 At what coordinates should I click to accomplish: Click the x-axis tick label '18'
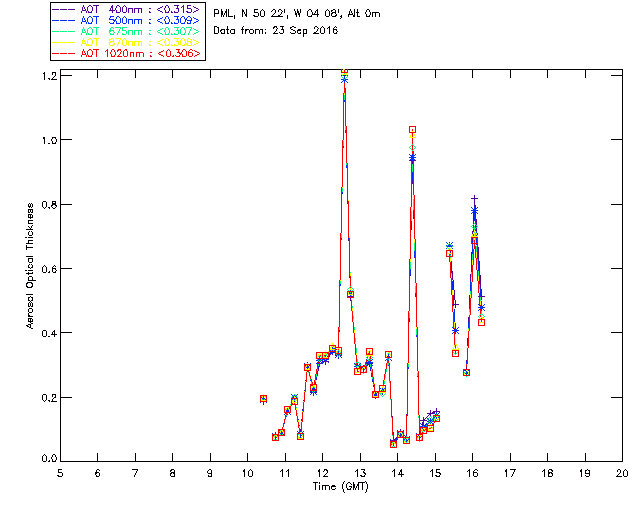pos(547,473)
